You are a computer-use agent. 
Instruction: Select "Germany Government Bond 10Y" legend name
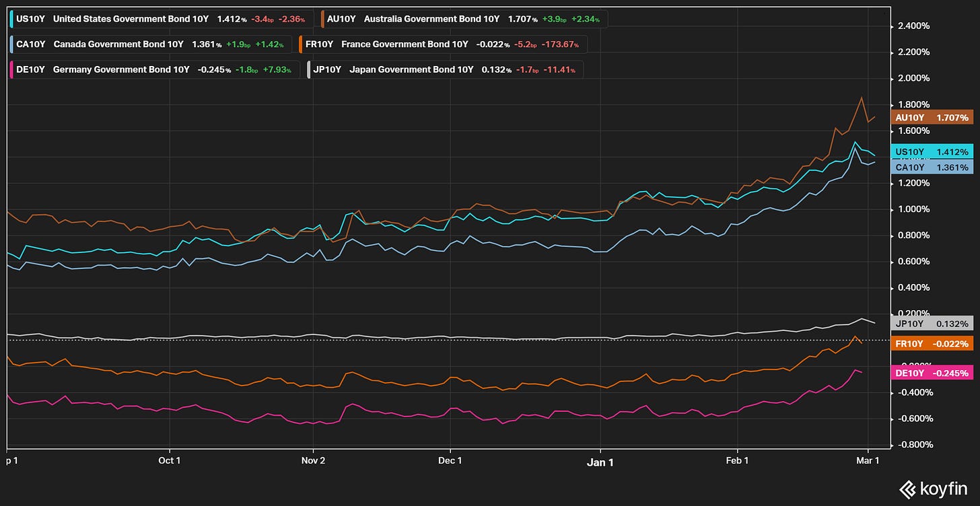tap(121, 70)
